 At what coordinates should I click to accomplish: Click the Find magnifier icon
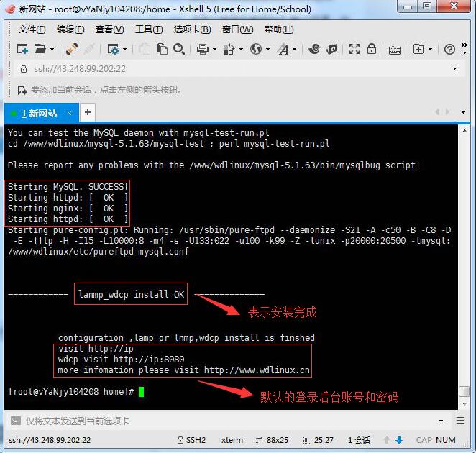[x=180, y=49]
